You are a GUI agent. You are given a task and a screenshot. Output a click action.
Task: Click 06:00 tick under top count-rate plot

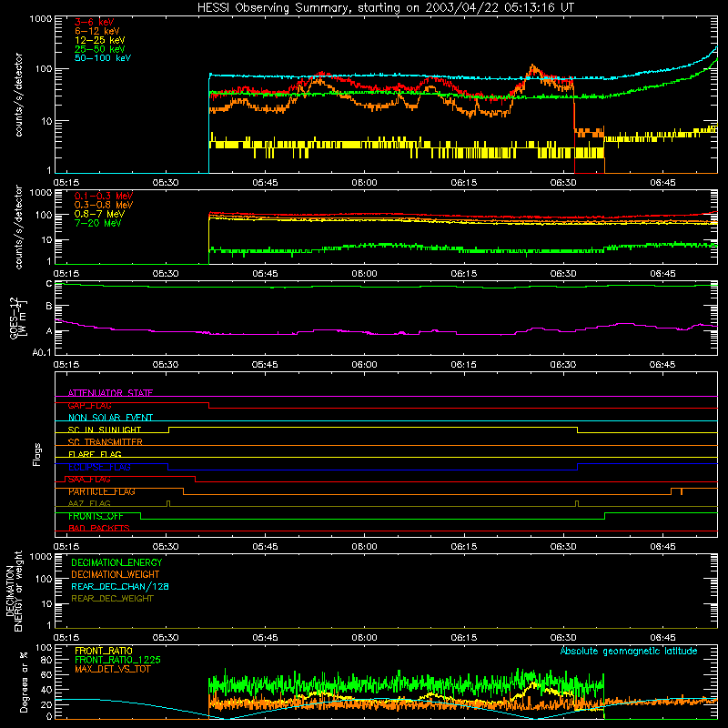point(365,183)
